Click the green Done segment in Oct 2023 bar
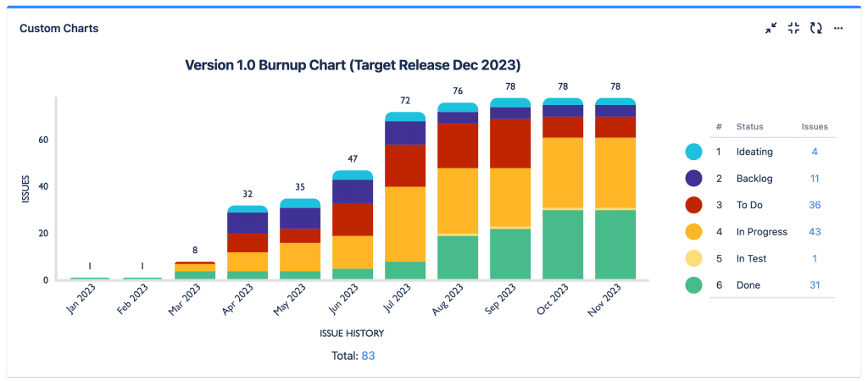This screenshot has width=868, height=381. (x=563, y=245)
